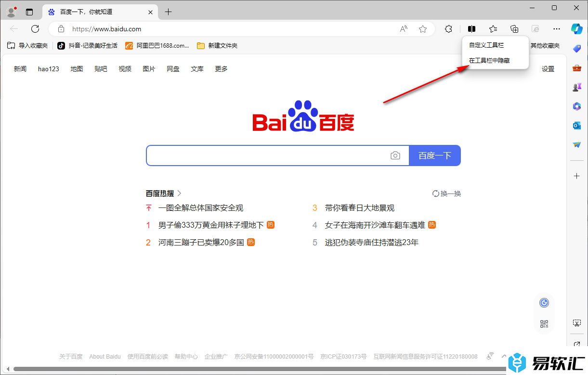
Task: Open 逃犯伪装寺庙住持潜逃23年 item
Action: point(372,242)
